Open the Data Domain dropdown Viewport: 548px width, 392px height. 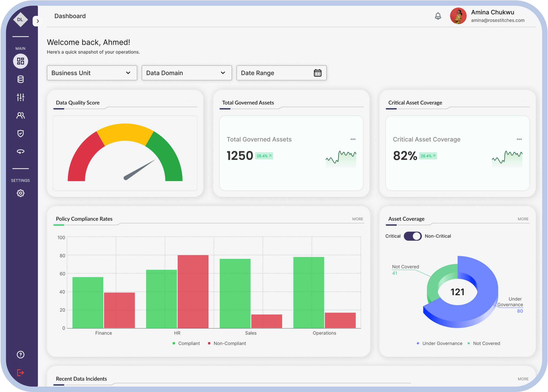pyautogui.click(x=187, y=73)
